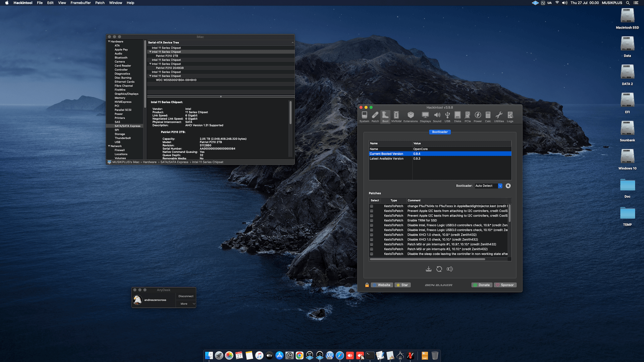Open the Bootloader Auto Detect dropdown
The height and width of the screenshot is (362, 644).
tap(488, 186)
